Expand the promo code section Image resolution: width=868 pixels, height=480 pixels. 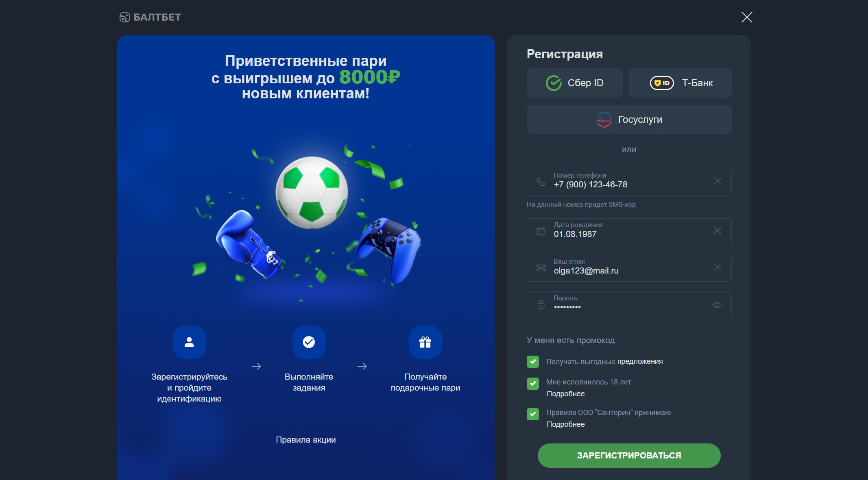click(x=571, y=340)
